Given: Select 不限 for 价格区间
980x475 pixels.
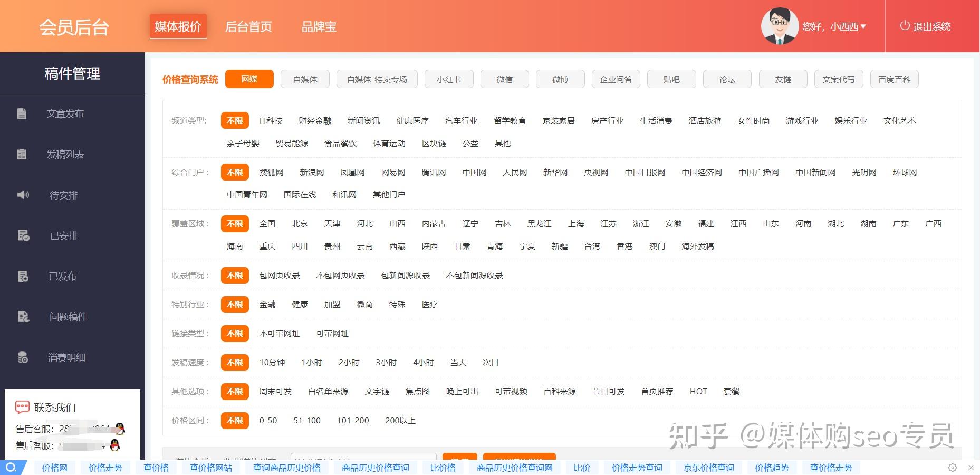Looking at the screenshot, I should point(235,420).
